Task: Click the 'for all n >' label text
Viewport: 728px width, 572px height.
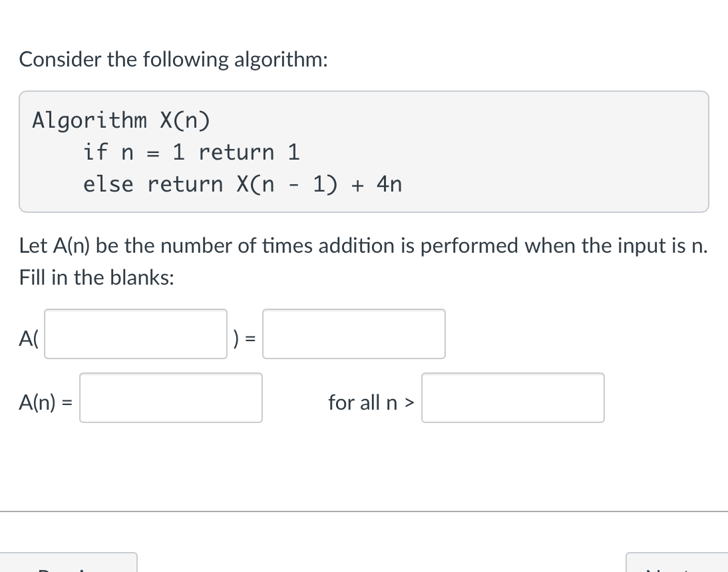Action: (371, 402)
